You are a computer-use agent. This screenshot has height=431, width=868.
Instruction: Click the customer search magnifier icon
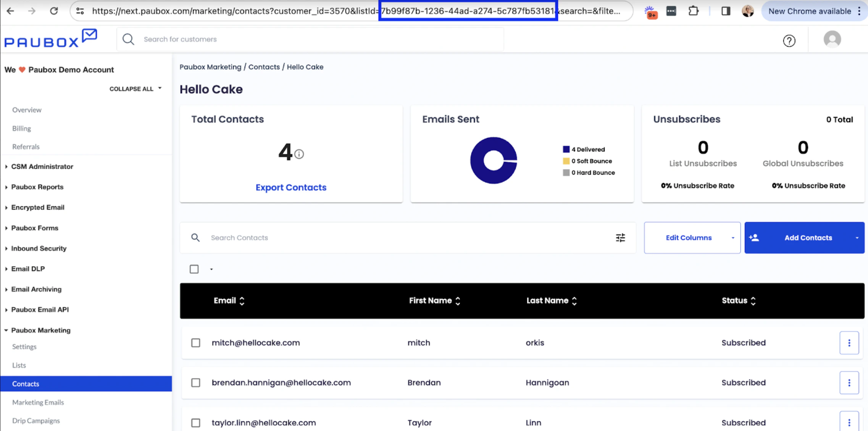(x=128, y=39)
